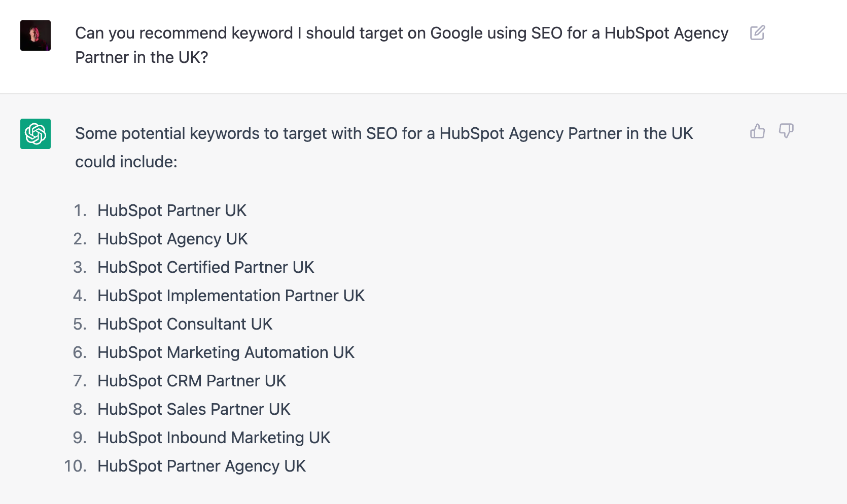Click "HubSpot Partner Agency UK" final item
847x504 pixels.
click(201, 466)
